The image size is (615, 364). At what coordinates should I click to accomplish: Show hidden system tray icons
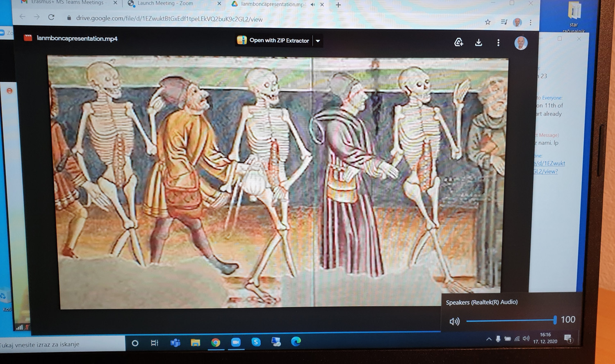click(x=489, y=339)
